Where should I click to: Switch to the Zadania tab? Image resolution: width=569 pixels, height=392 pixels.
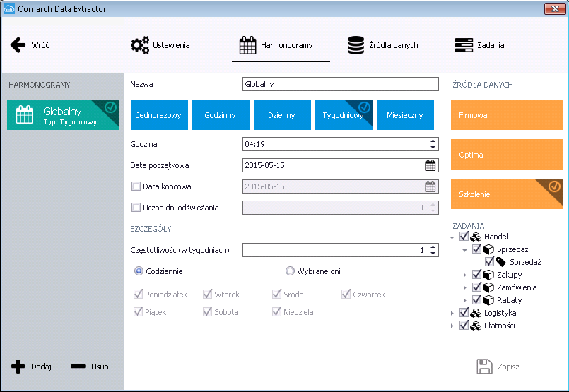[479, 45]
